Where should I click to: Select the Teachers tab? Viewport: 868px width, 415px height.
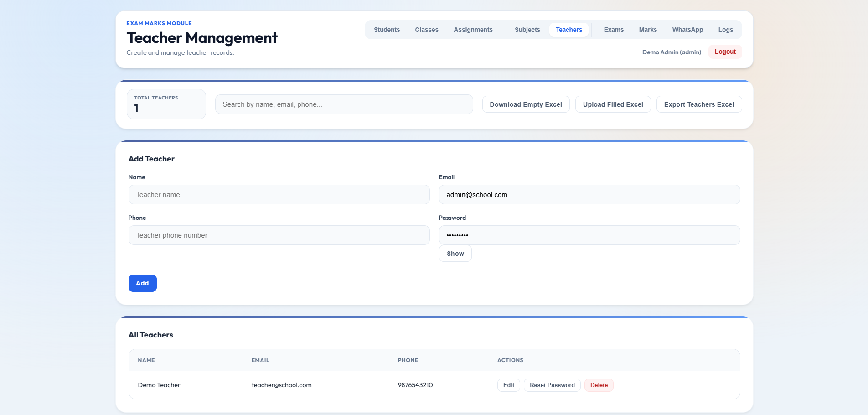(x=568, y=30)
